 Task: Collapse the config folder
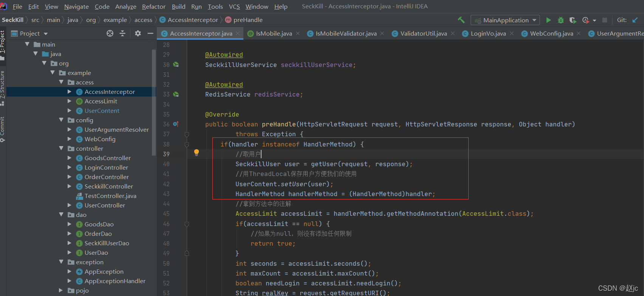61,120
